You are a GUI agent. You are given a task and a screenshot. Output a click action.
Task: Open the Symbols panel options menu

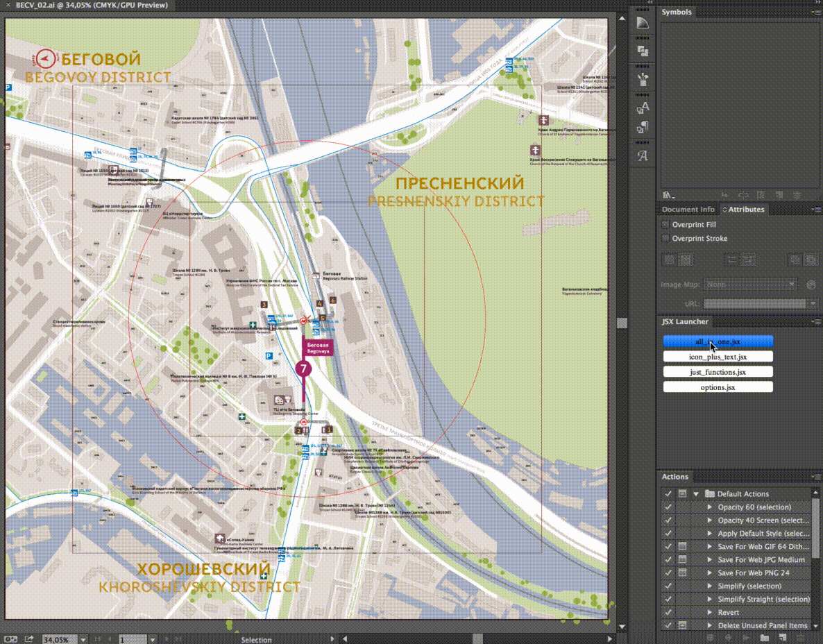click(815, 12)
